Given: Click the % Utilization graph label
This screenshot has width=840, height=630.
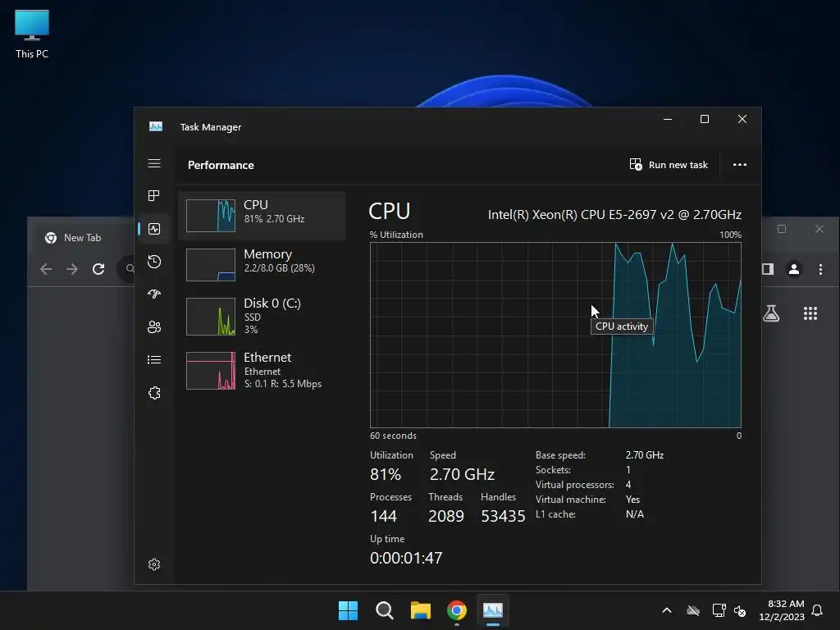Looking at the screenshot, I should [x=396, y=235].
